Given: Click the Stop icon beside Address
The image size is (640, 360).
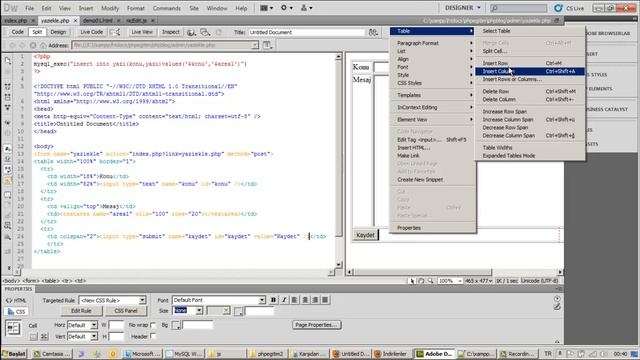Looking at the screenshot, I should point(33,45).
